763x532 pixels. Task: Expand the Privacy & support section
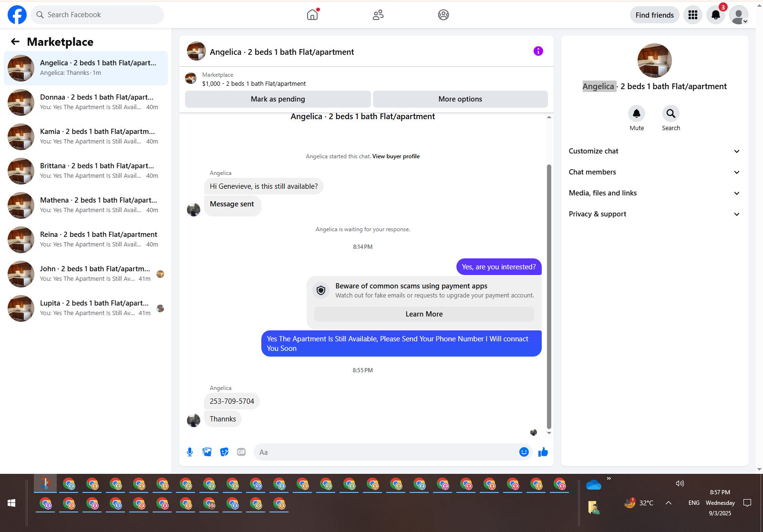pyautogui.click(x=654, y=214)
